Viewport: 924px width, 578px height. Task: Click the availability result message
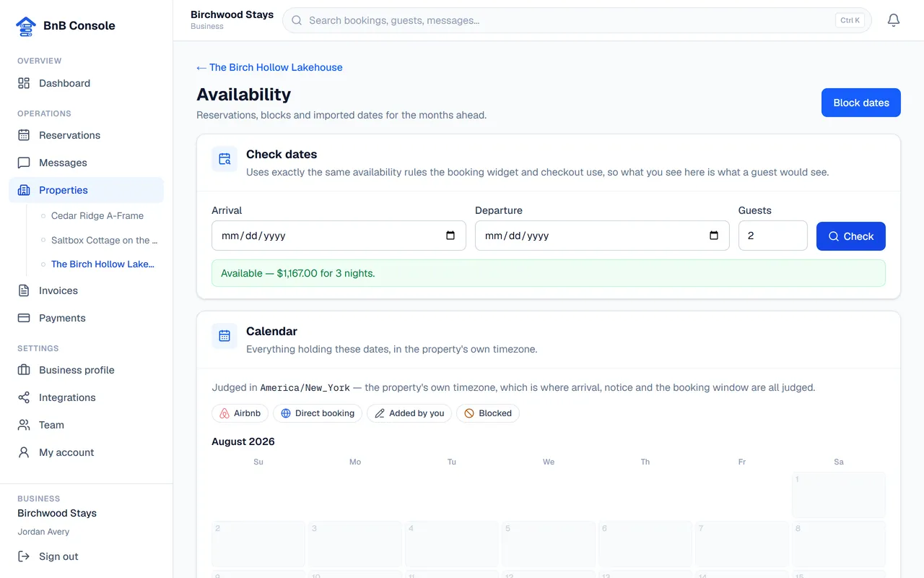[x=549, y=273]
